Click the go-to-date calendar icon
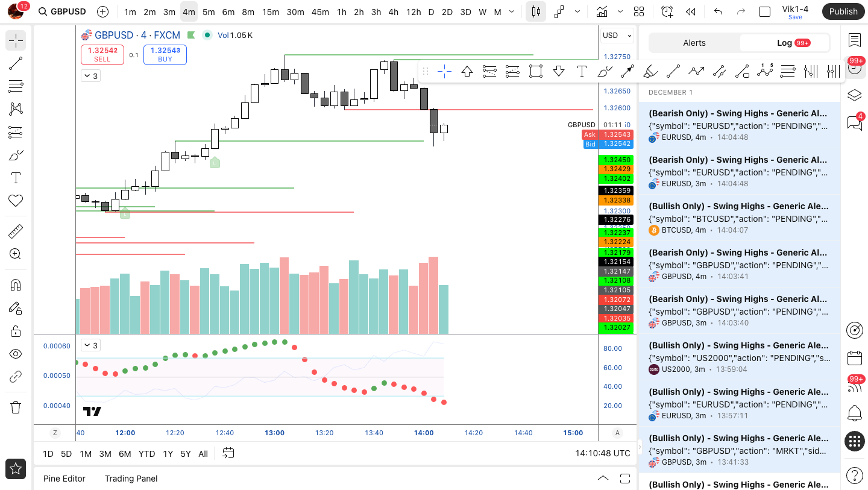Screen dimensions: 868x490 tap(228, 453)
